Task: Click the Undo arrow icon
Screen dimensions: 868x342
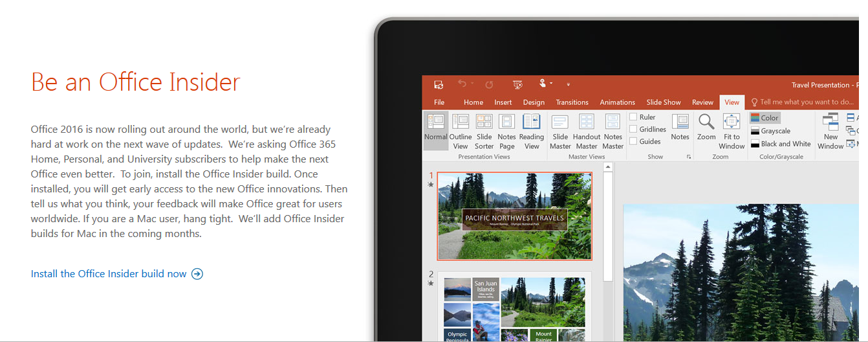Action: pyautogui.click(x=462, y=84)
